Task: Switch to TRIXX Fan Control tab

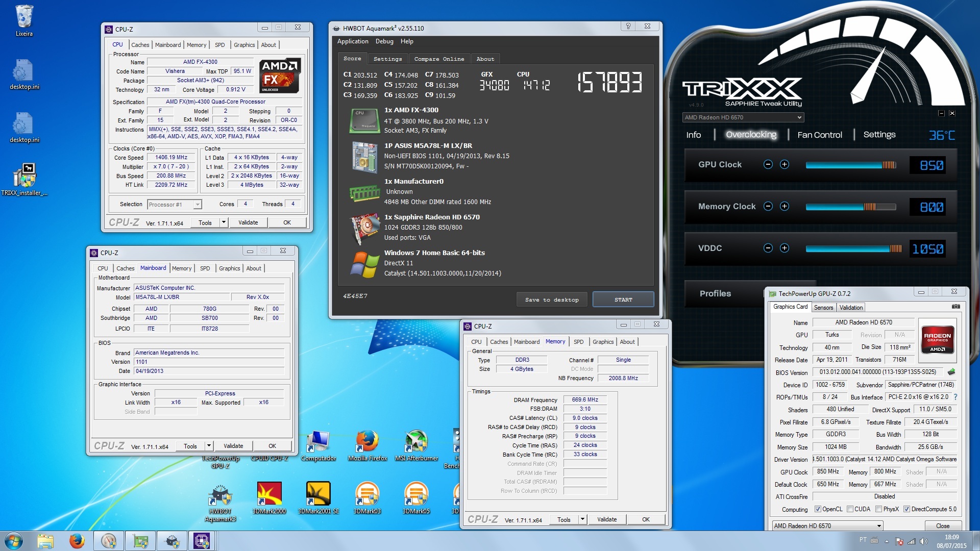Action: (x=820, y=135)
